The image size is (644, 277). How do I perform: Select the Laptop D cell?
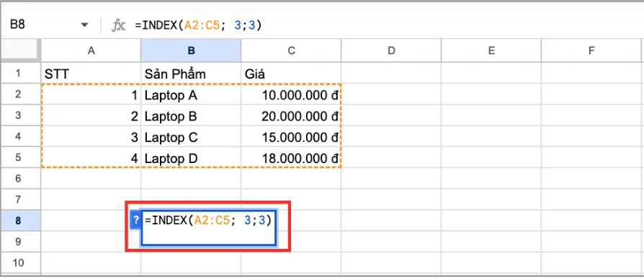pos(191,158)
